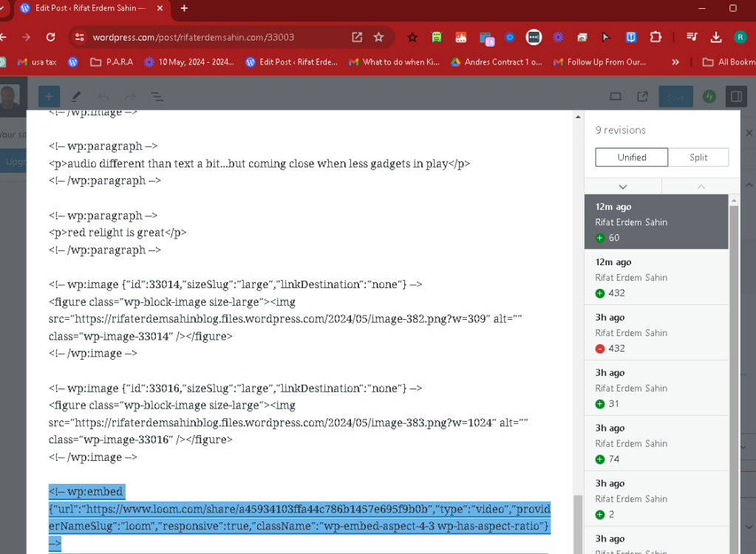The image size is (756, 554).
Task: Go to the newer revision up chevron
Action: click(x=701, y=186)
